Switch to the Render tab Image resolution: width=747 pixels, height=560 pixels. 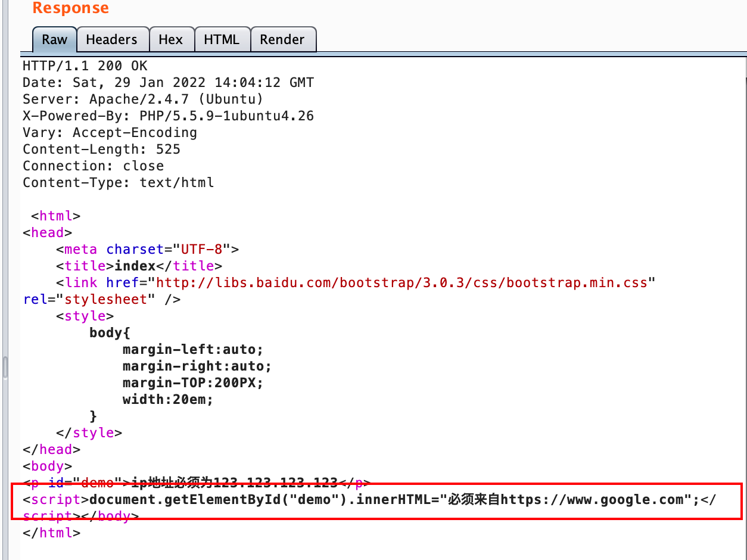click(283, 39)
